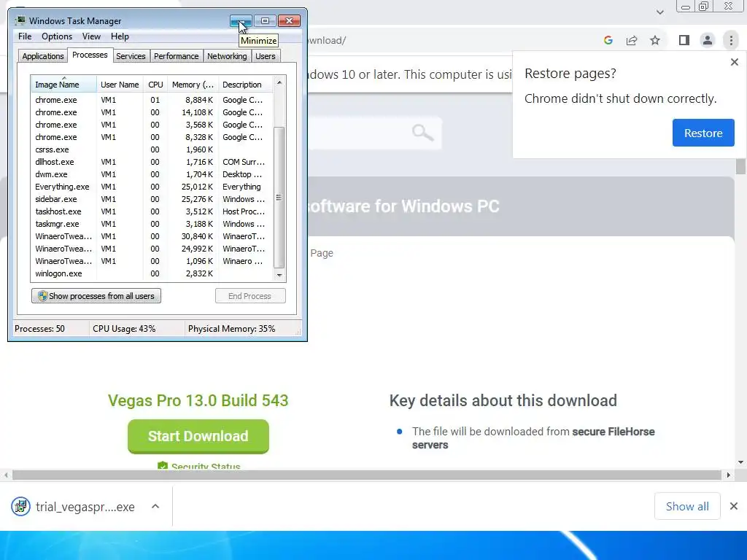Select the csrss.exe process row
Viewport: 747px width, 560px height.
click(x=152, y=149)
